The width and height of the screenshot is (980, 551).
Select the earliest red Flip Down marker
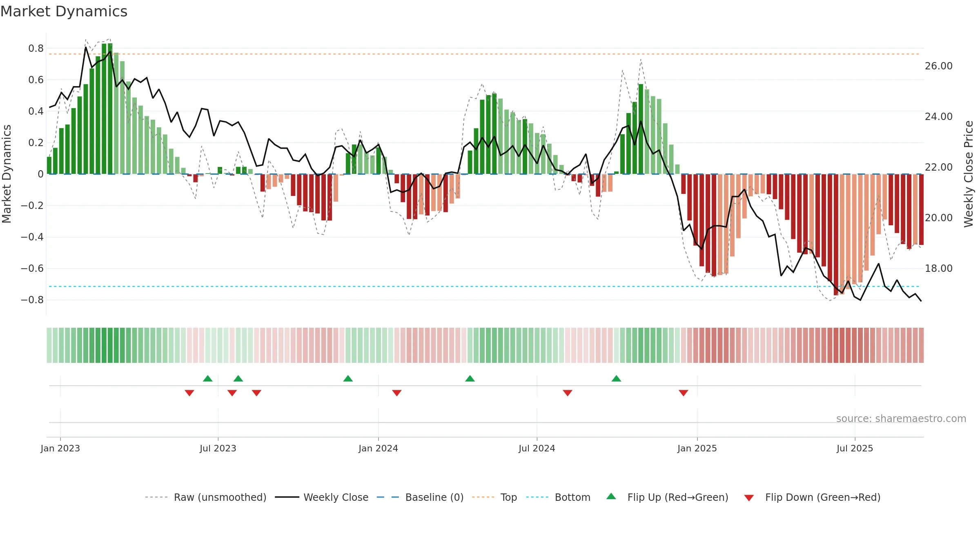[189, 393]
